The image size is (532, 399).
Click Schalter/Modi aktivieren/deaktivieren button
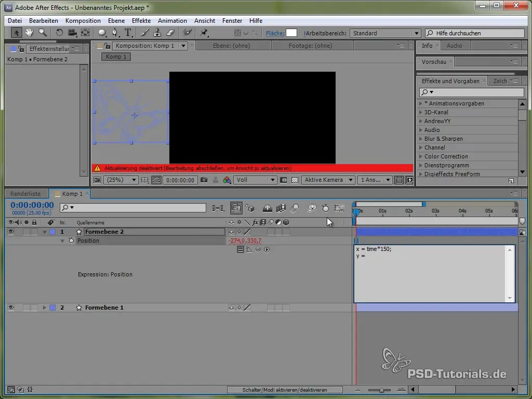pyautogui.click(x=285, y=390)
